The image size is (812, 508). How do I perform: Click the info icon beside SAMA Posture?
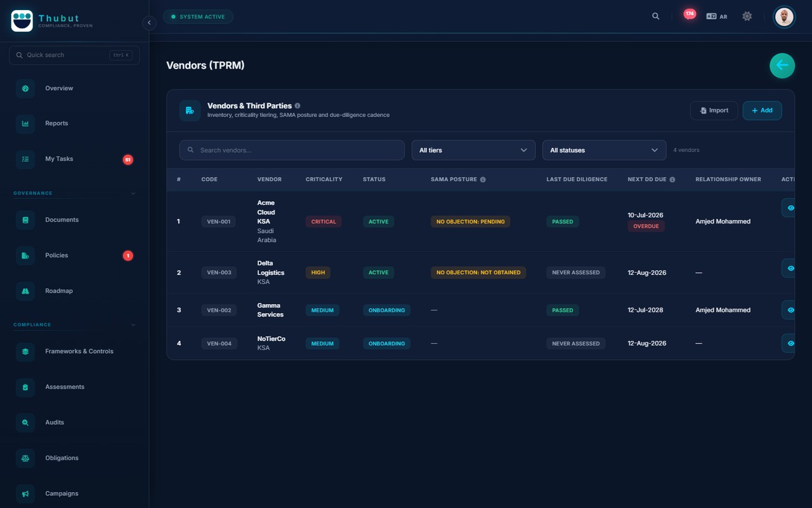tap(483, 180)
